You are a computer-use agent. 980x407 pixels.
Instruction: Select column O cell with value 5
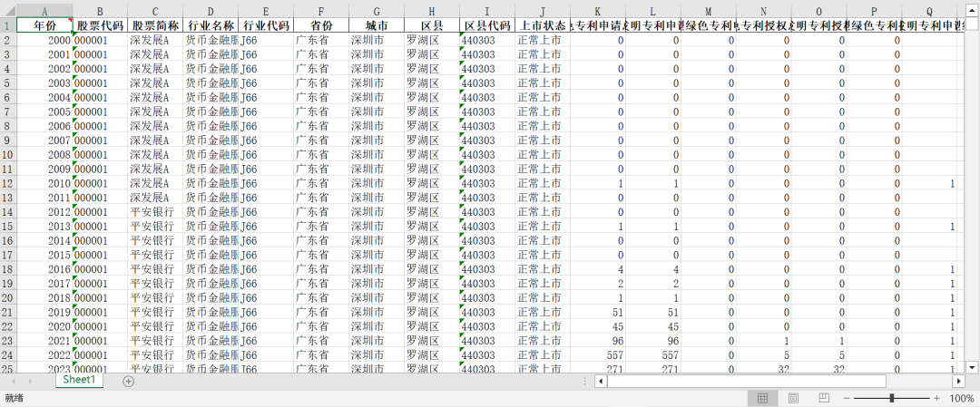pos(818,355)
